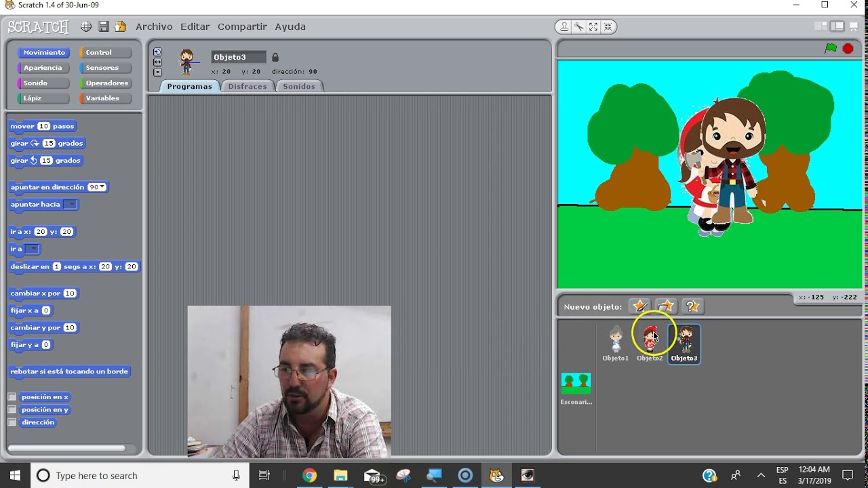Switch to the Sonidos tab
The image size is (868, 488).
pyautogui.click(x=299, y=86)
